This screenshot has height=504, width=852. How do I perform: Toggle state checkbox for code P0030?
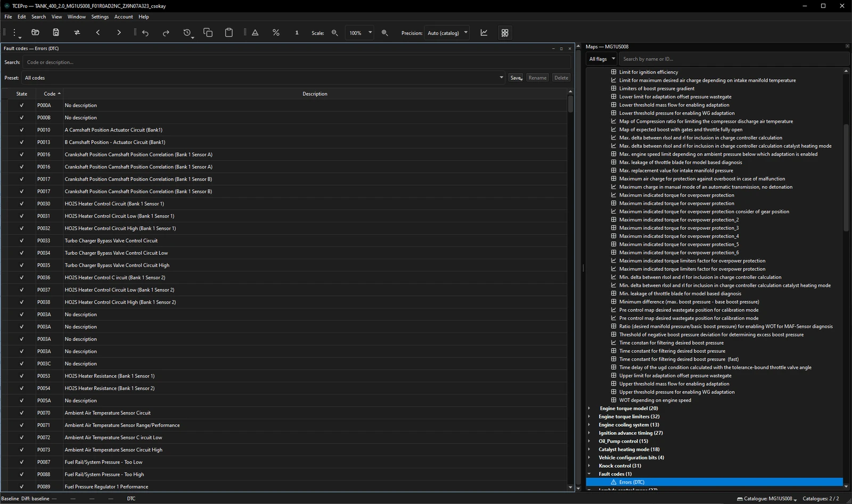click(22, 204)
